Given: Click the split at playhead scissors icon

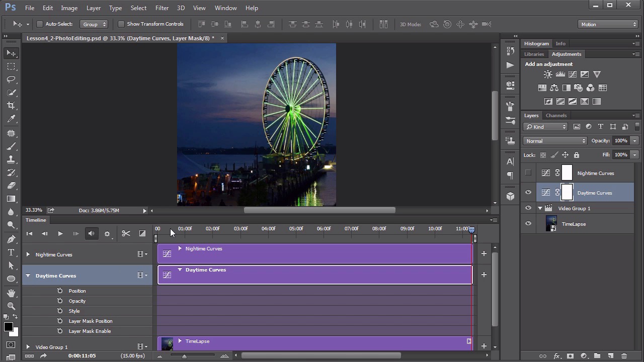Looking at the screenshot, I should tap(126, 233).
